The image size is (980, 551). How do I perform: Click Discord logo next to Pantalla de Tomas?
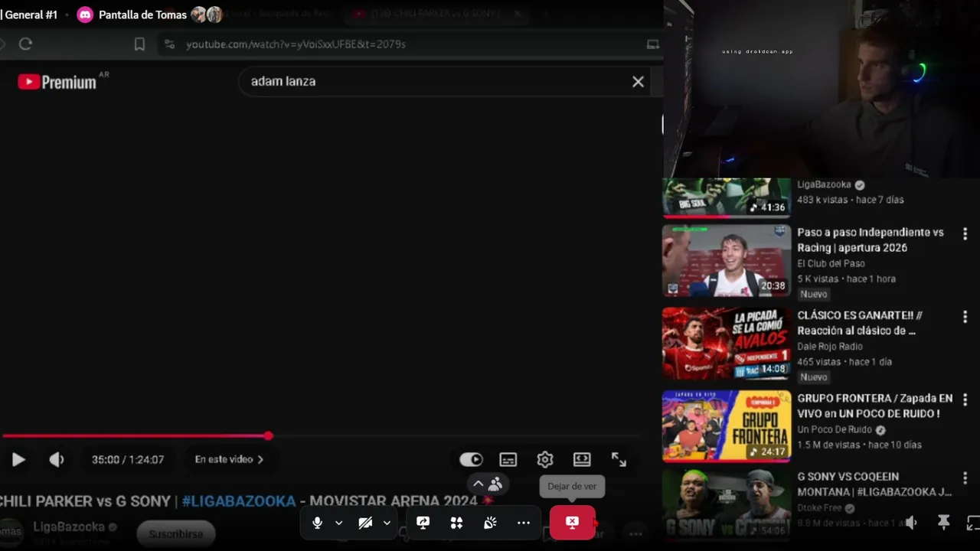coord(85,15)
